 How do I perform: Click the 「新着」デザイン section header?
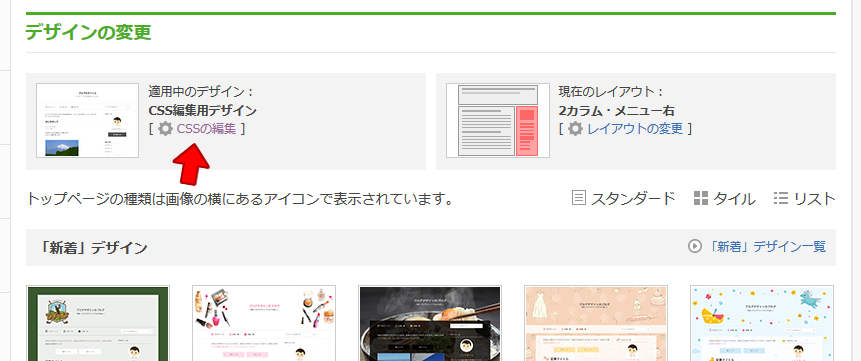pos(94,247)
